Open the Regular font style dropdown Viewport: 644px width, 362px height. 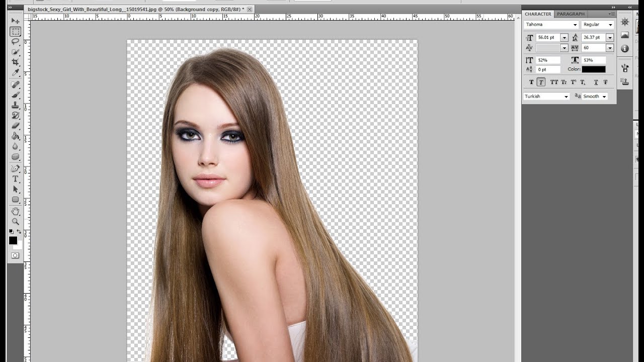598,25
